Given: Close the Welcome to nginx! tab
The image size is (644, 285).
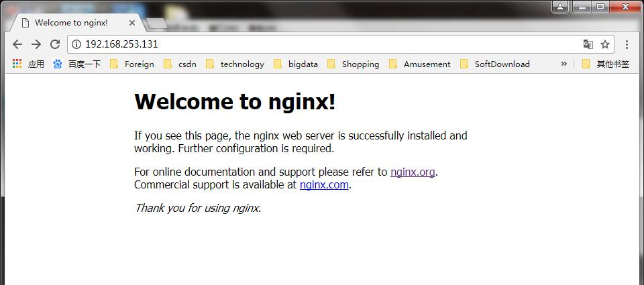Looking at the screenshot, I should click(x=132, y=23).
